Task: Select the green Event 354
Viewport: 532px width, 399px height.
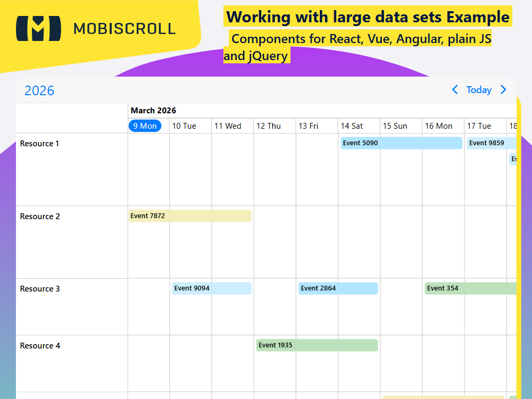Action: click(468, 288)
